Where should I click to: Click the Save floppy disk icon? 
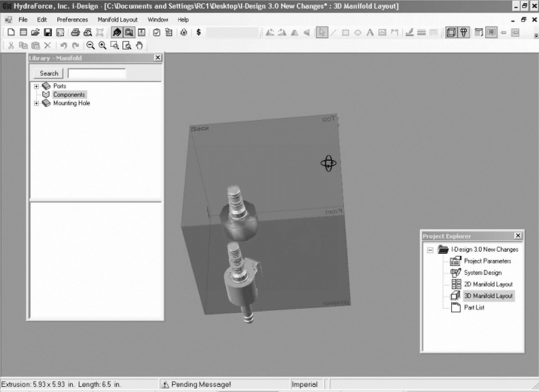point(48,32)
